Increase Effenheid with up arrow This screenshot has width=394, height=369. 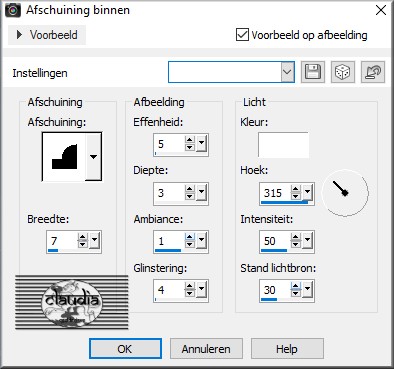tap(189, 140)
